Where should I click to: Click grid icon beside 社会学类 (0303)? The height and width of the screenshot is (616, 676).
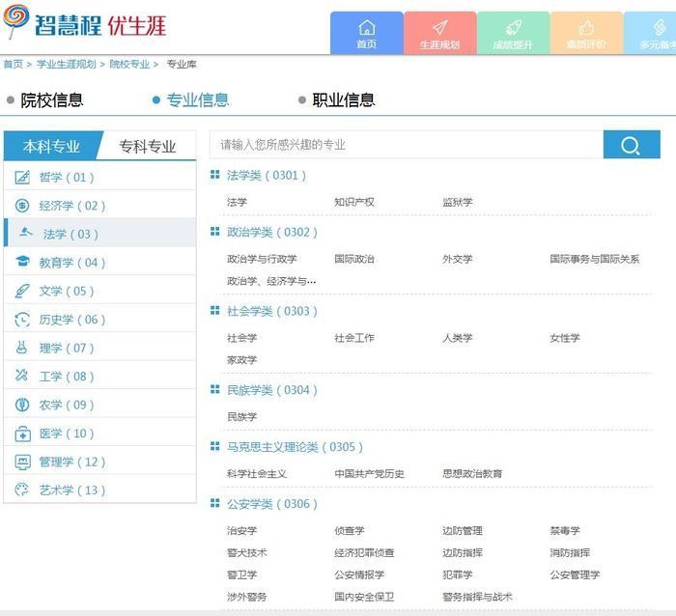214,310
